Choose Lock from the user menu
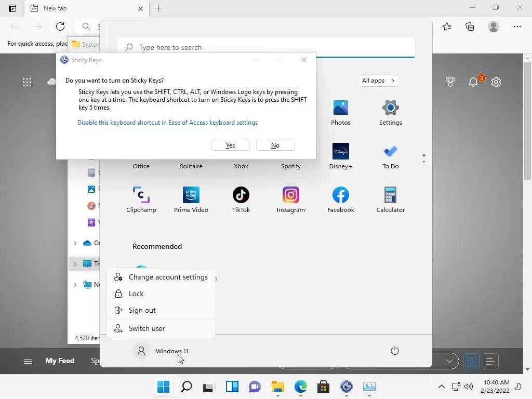 161,294
